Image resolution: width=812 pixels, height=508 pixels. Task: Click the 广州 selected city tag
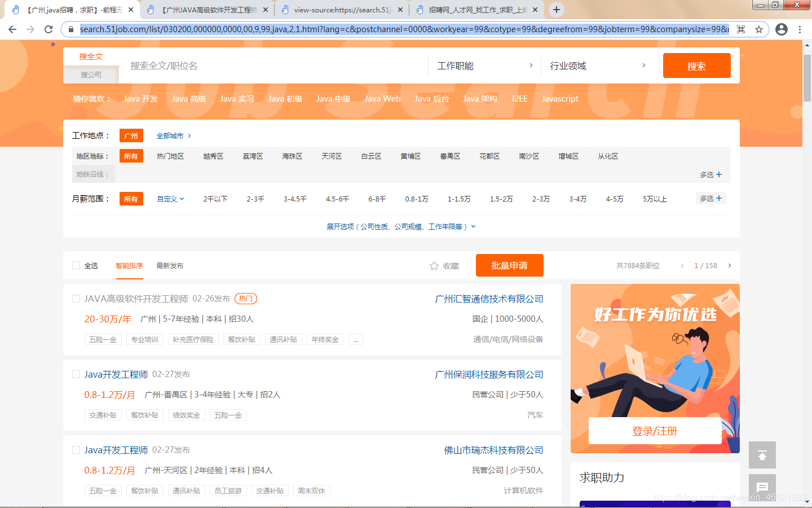pyautogui.click(x=131, y=135)
